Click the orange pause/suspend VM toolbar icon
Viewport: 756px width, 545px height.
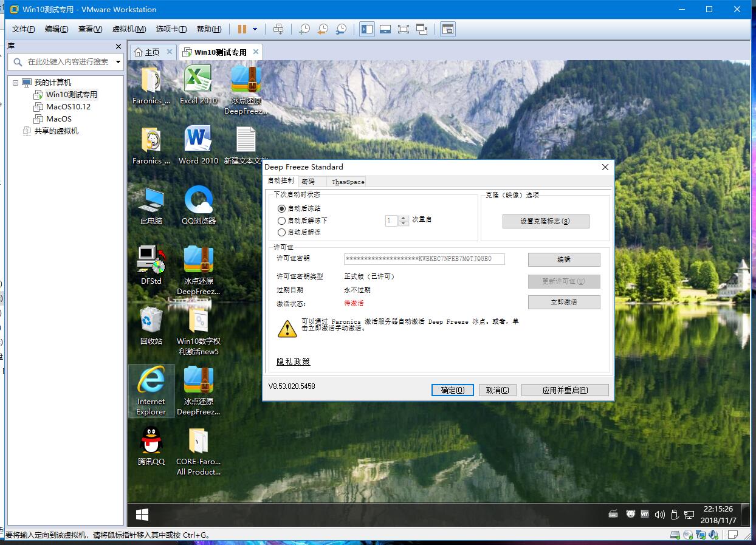coord(242,29)
